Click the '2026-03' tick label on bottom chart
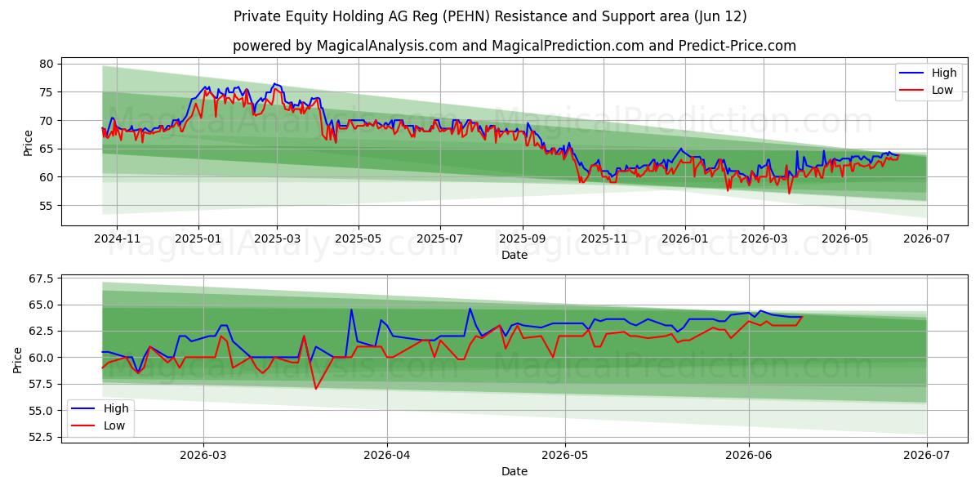Viewport: 980px width, 490px height. click(203, 455)
